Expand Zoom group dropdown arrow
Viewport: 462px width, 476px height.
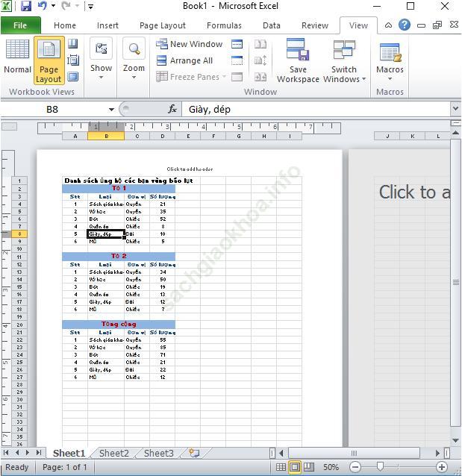tap(134, 78)
